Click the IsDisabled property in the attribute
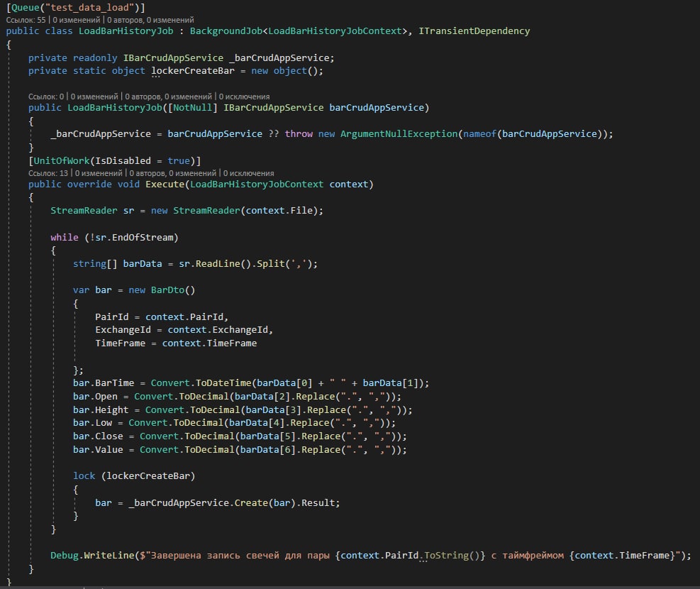The width and height of the screenshot is (700, 589). pos(123,161)
